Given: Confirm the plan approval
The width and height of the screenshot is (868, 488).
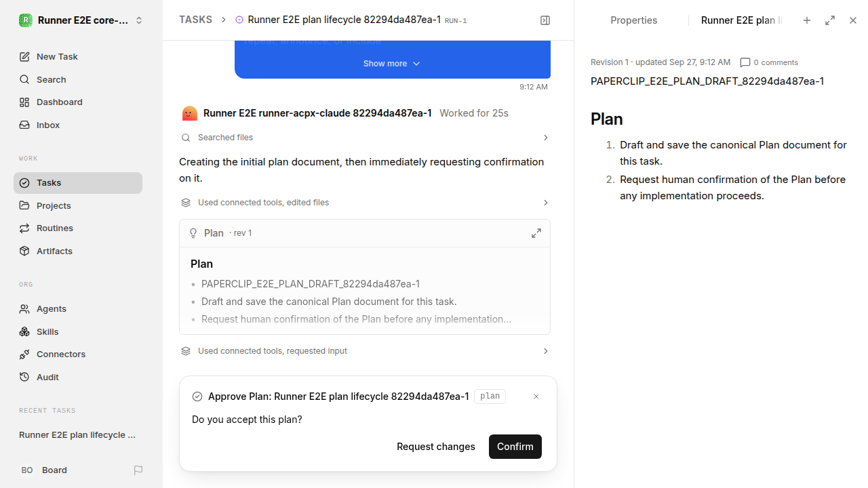Looking at the screenshot, I should (x=515, y=447).
